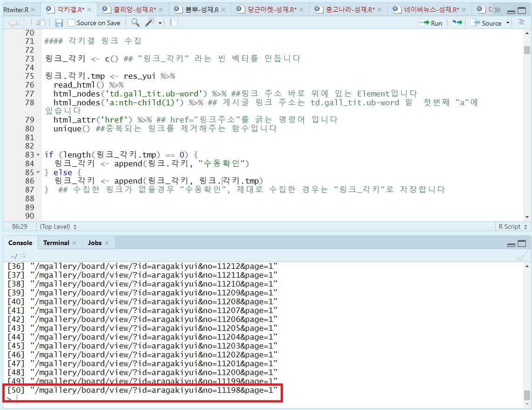
Task: Close the 중고나라-성재.R tab
Action: pyautogui.click(x=380, y=10)
